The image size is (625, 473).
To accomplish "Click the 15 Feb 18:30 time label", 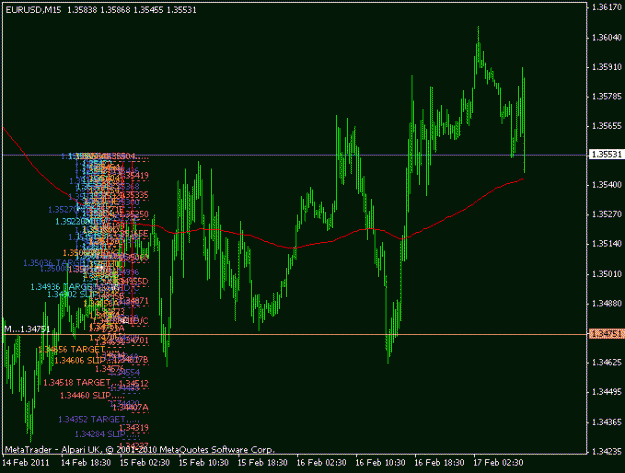I will pos(262,463).
